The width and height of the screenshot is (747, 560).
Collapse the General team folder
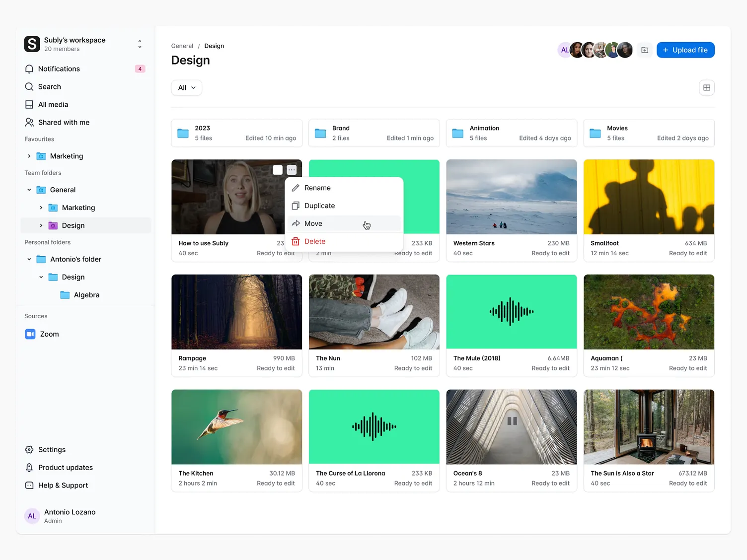29,190
